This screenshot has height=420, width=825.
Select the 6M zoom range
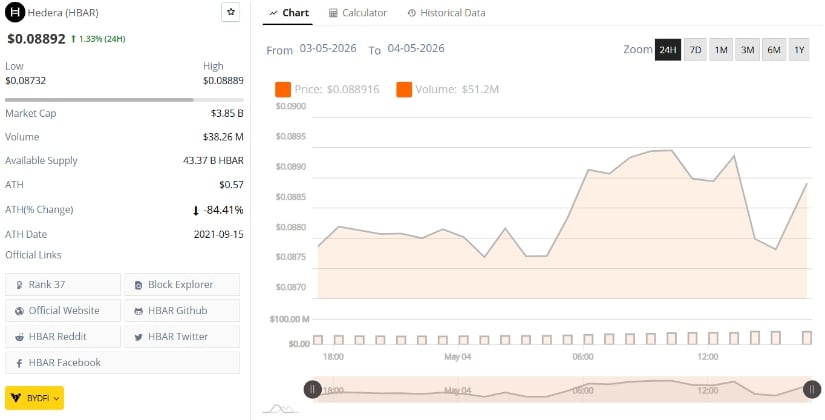[773, 50]
